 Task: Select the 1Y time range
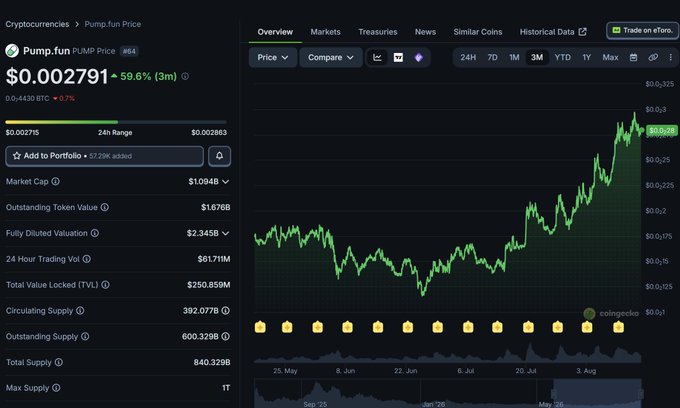[586, 57]
